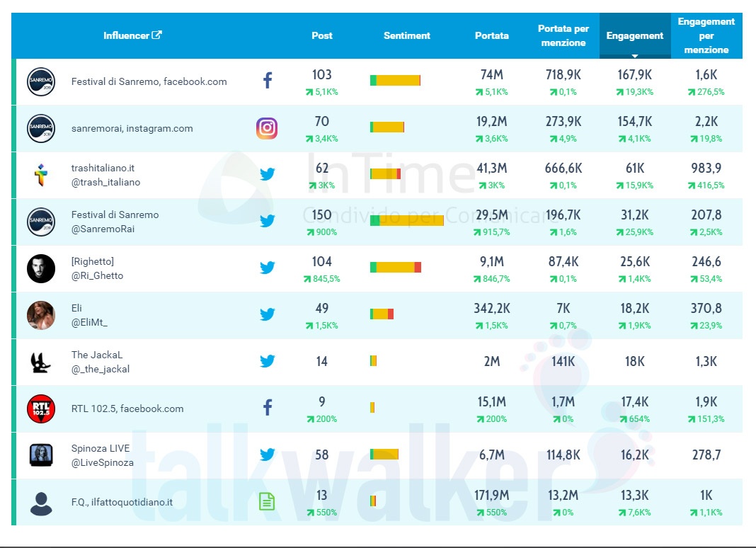Open F.Q., ilfattoquotidiano.it link
This screenshot has height=548, width=756.
coord(122,502)
